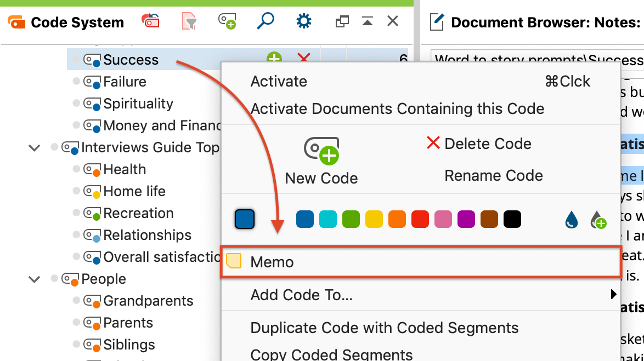Choose Memo from the context menu
The height and width of the screenshot is (361, 644).
[272, 261]
